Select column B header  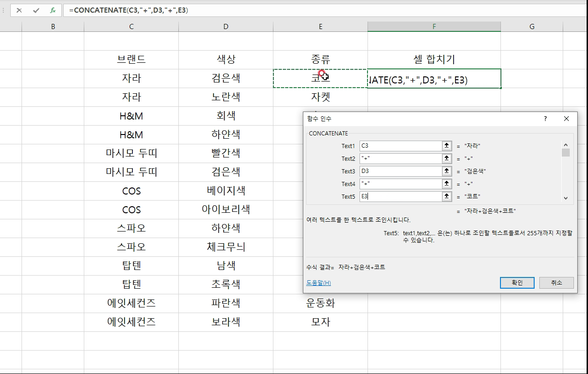pos(53,27)
